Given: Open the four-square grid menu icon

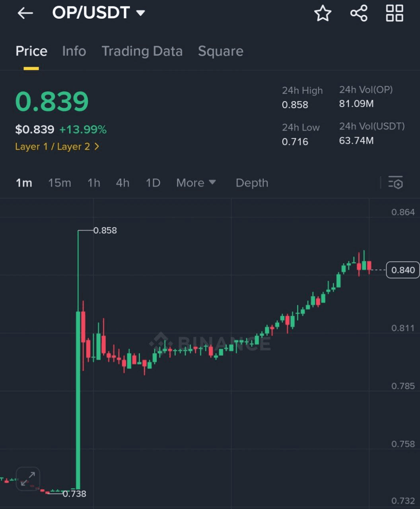Looking at the screenshot, I should tap(395, 13).
